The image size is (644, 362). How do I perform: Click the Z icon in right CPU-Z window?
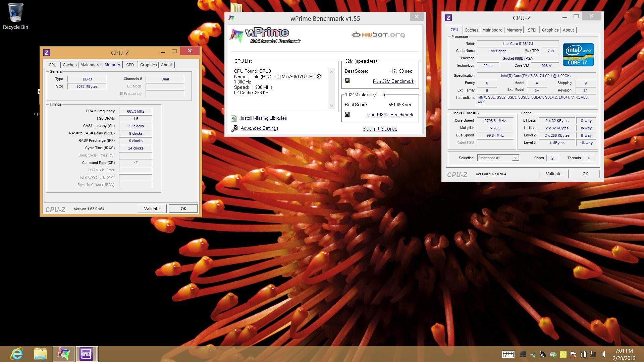click(448, 18)
